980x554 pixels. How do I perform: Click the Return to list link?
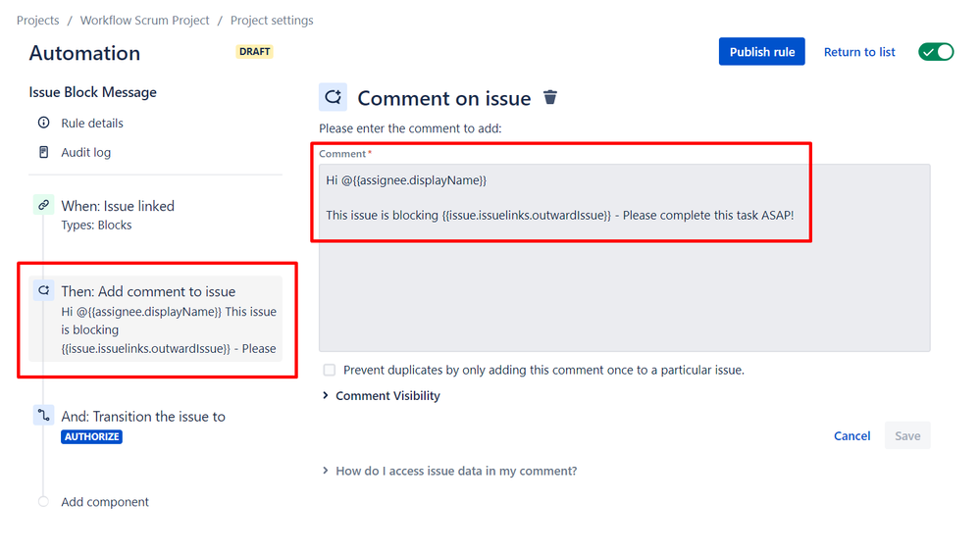(859, 52)
